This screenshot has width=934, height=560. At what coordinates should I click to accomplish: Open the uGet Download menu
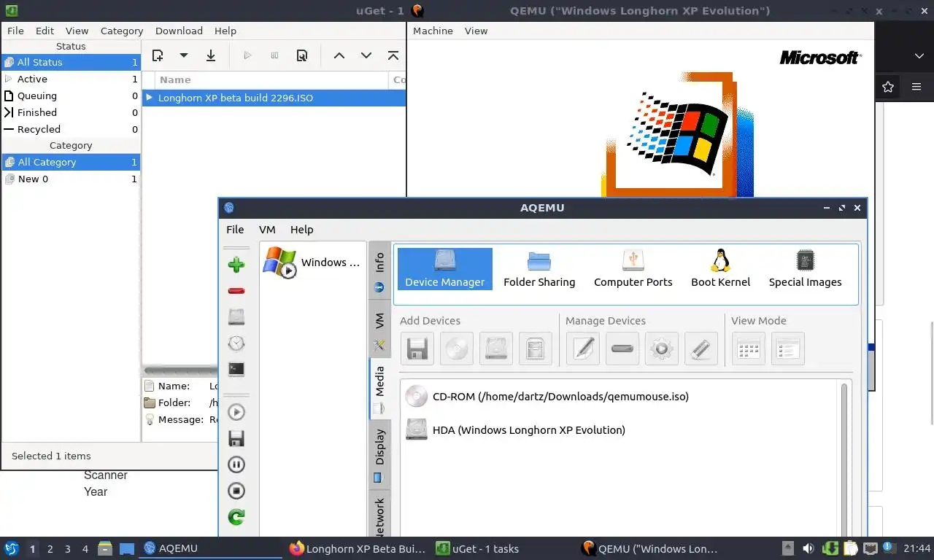pyautogui.click(x=179, y=31)
